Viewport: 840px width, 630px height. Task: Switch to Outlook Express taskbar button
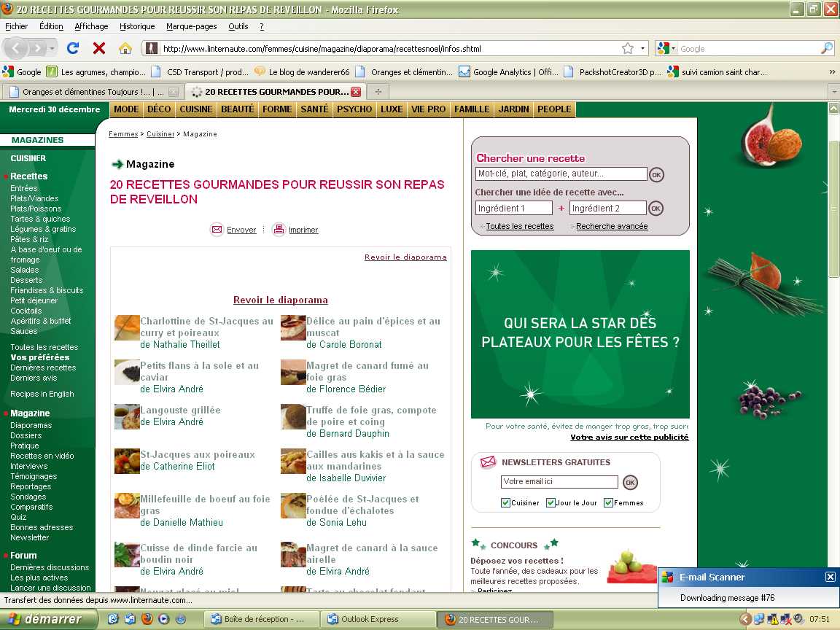click(378, 619)
